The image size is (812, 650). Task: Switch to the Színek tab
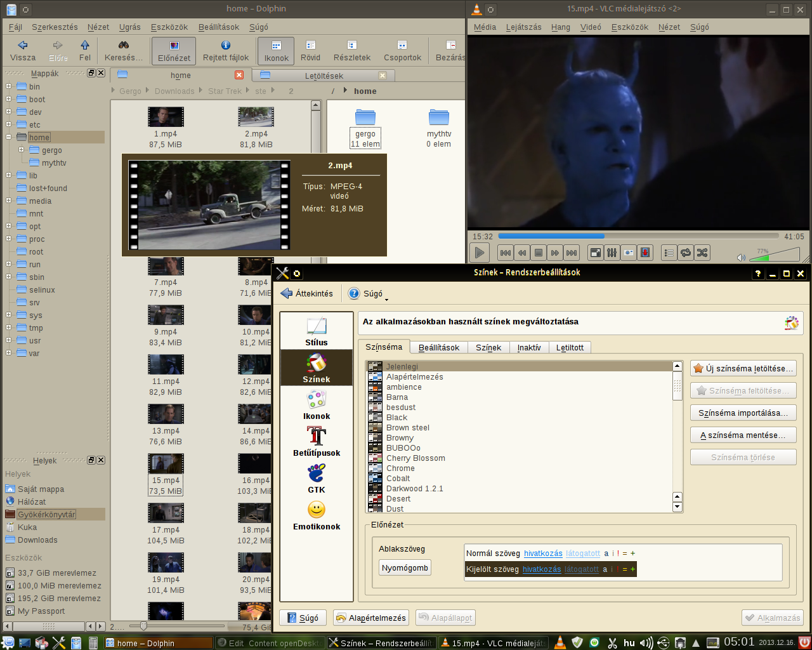click(x=488, y=347)
